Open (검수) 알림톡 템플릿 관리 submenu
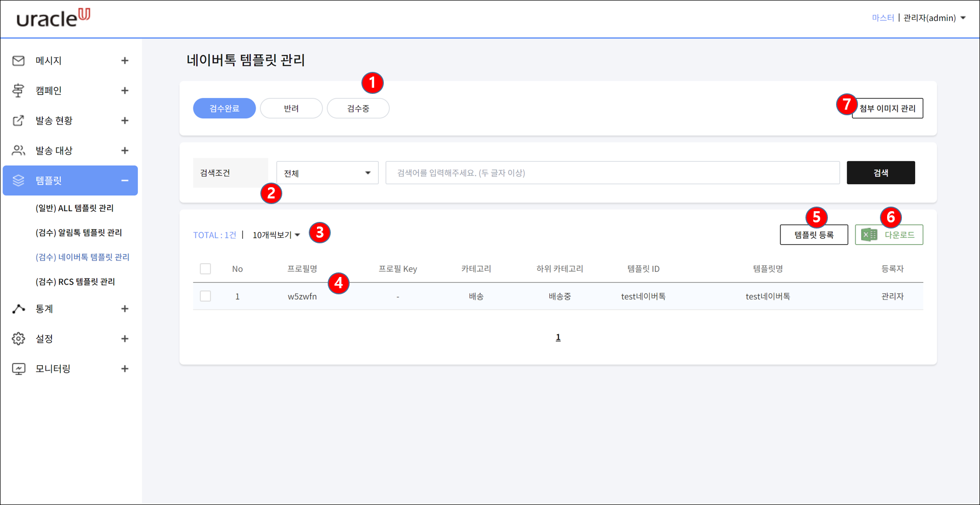This screenshot has width=980, height=505. tap(79, 233)
